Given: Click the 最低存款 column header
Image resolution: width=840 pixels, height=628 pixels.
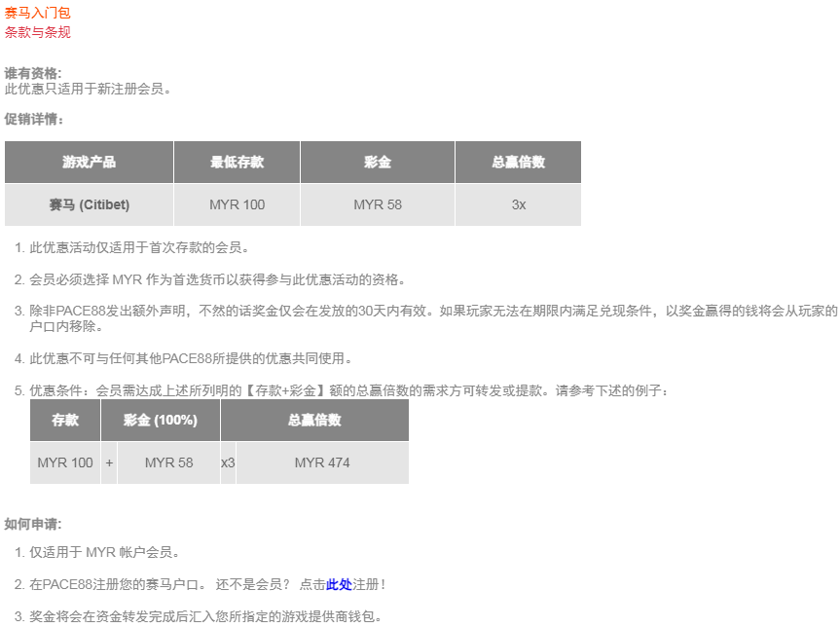Looking at the screenshot, I should (x=236, y=162).
